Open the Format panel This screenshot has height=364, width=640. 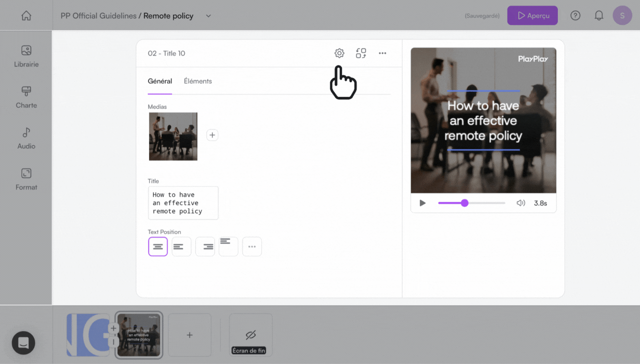pyautogui.click(x=26, y=179)
